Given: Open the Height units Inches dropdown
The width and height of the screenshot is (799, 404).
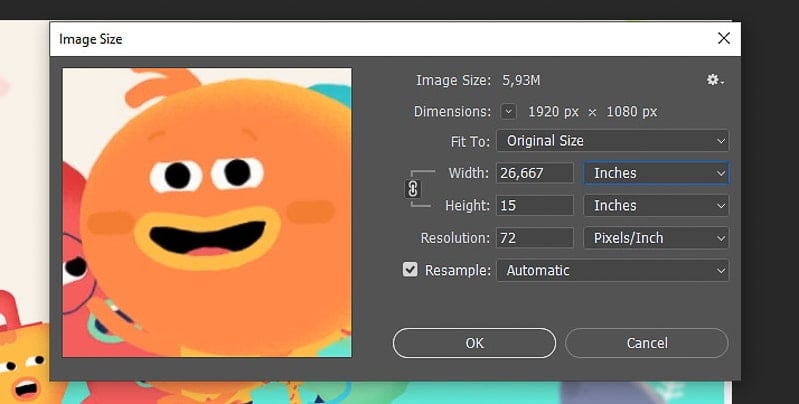Looking at the screenshot, I should point(656,205).
